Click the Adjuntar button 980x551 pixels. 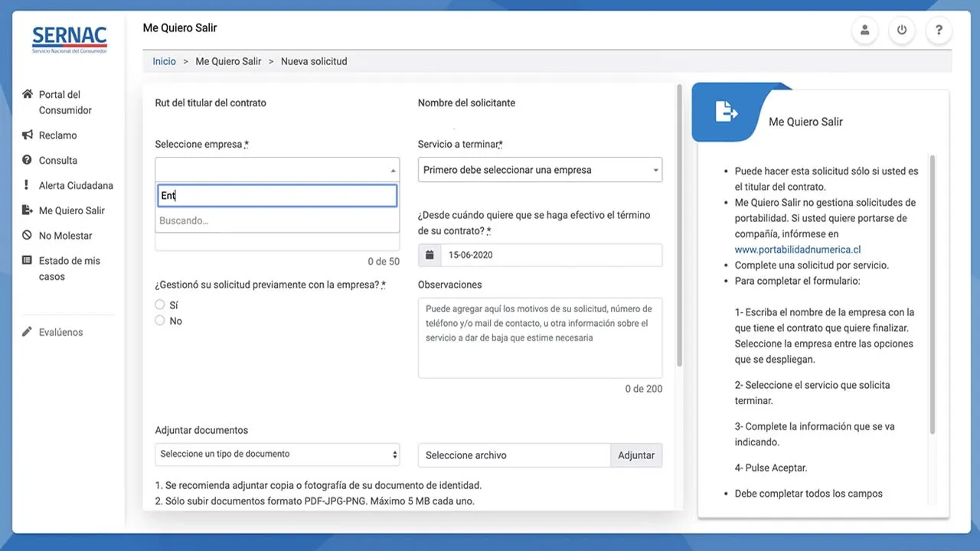pyautogui.click(x=636, y=455)
